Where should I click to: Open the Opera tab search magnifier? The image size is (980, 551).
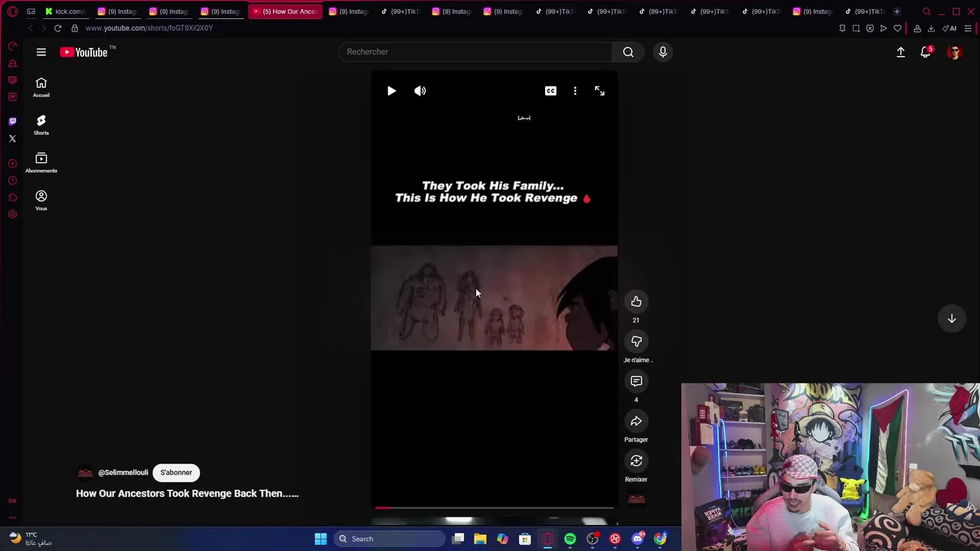tap(926, 11)
